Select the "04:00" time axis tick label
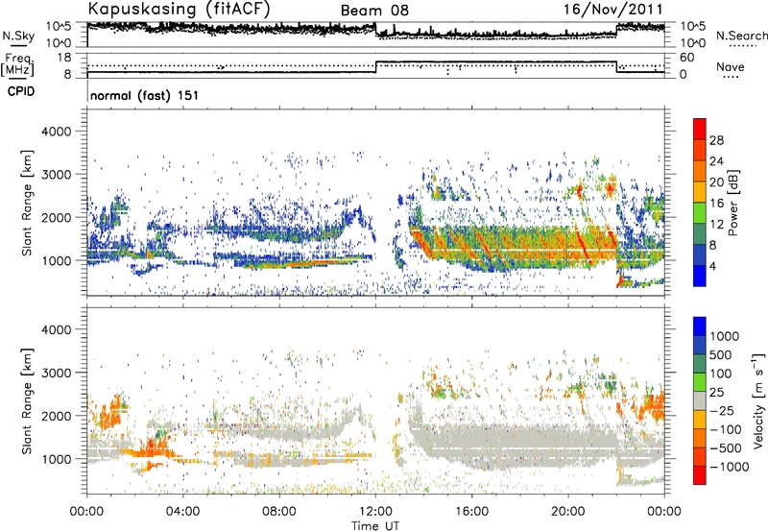Screen dimensions: 768x532 (182, 512)
